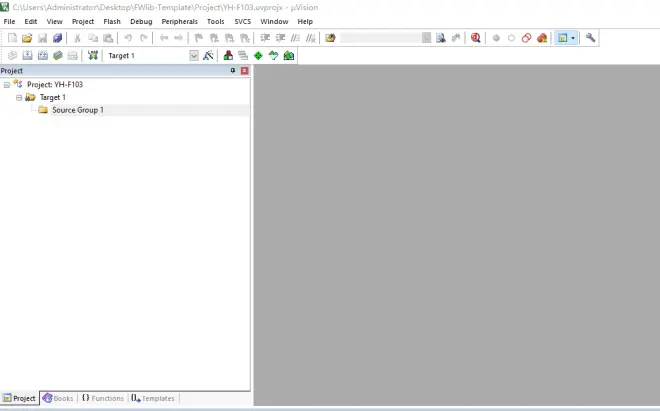Switch to the Books tab

[59, 398]
